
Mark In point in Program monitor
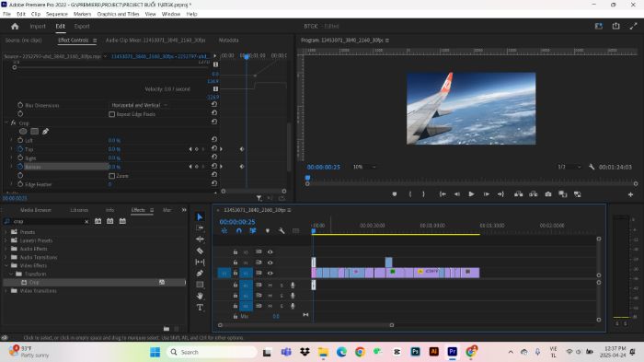coord(410,194)
